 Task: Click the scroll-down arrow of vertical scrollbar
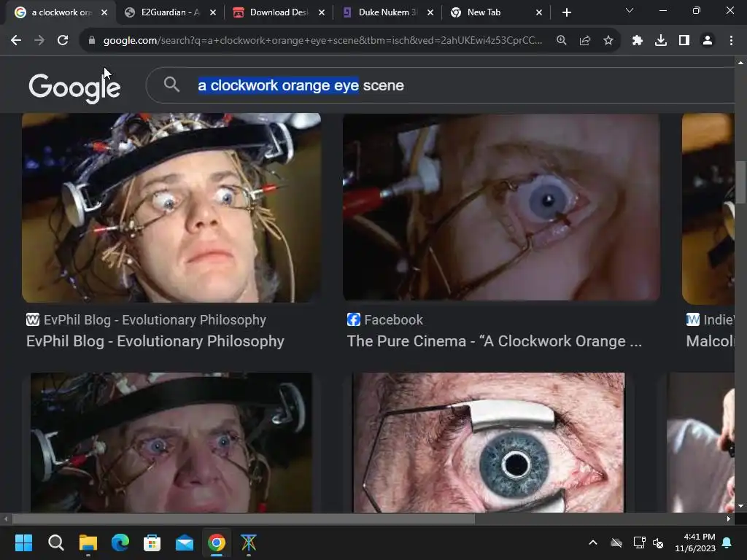[x=740, y=506]
